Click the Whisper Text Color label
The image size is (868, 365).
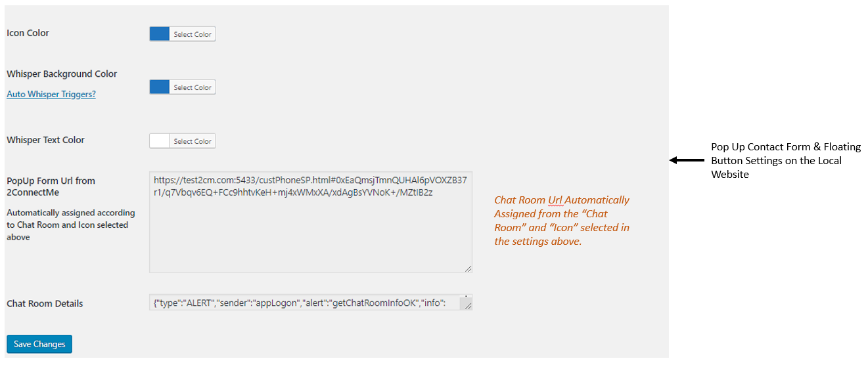tap(46, 140)
